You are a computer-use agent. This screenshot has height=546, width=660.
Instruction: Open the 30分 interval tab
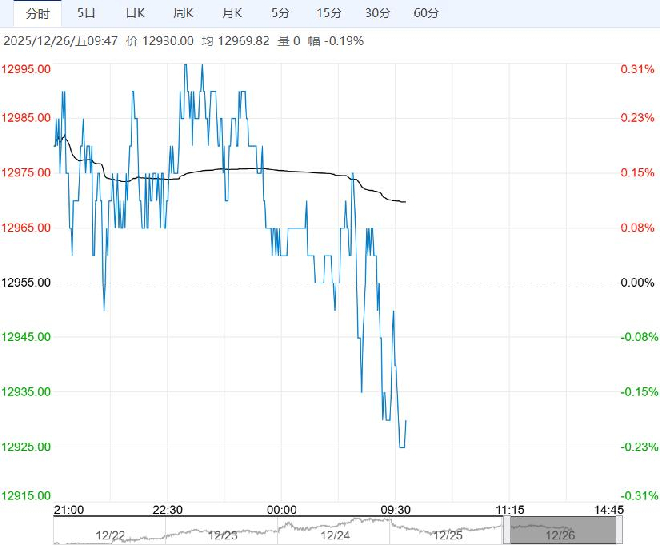click(x=377, y=13)
